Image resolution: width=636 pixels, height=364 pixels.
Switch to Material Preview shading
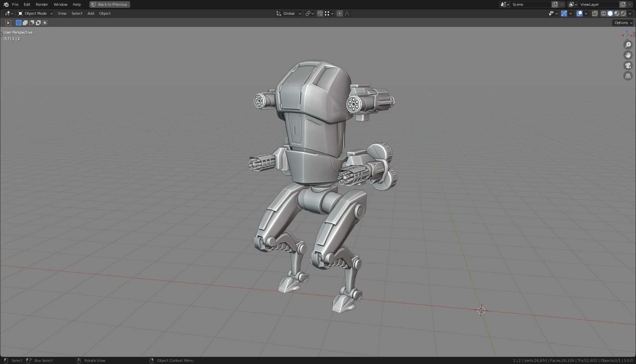[617, 13]
